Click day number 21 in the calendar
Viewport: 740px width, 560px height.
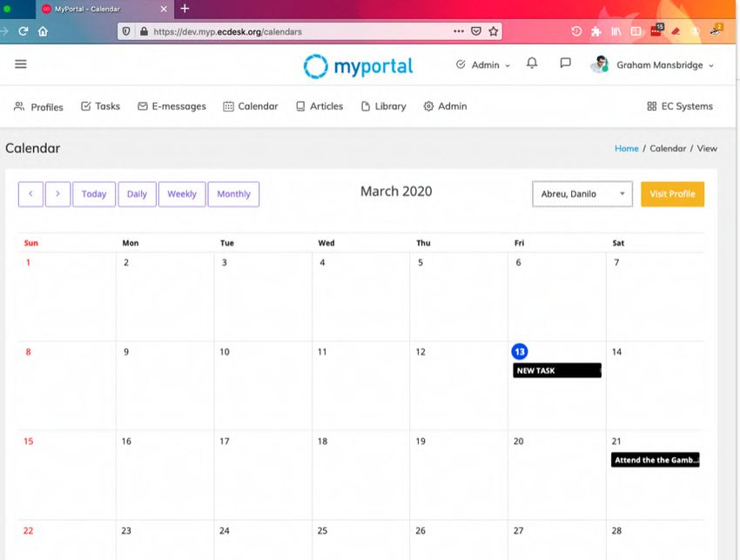(x=616, y=441)
